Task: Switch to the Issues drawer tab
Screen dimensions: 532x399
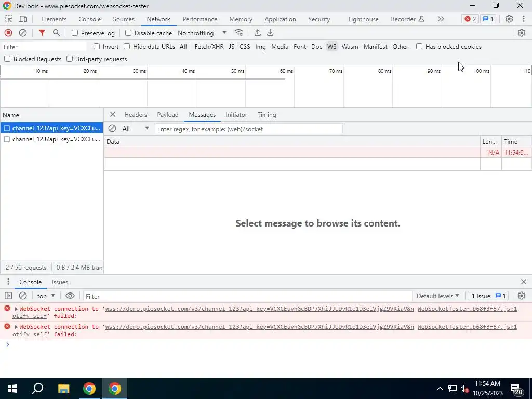Action: 60,282
